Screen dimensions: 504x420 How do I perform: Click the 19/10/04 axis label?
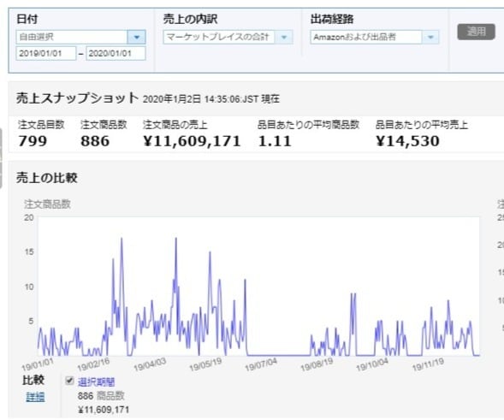[x=372, y=364]
